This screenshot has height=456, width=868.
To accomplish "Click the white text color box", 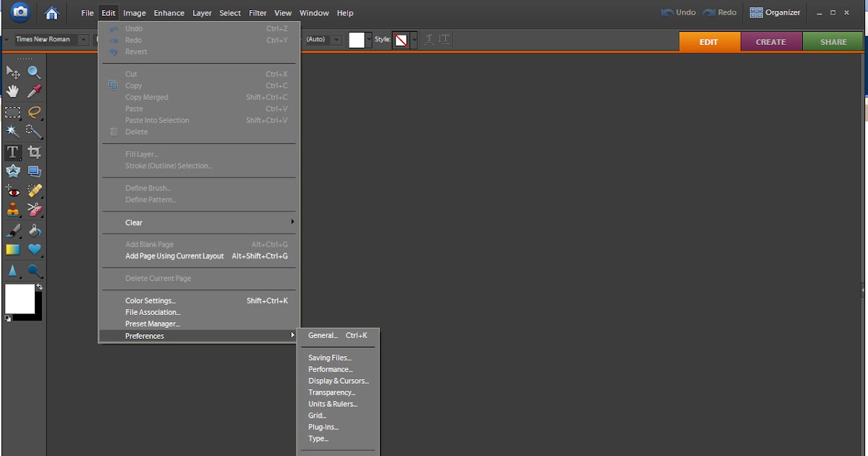I will pos(357,41).
